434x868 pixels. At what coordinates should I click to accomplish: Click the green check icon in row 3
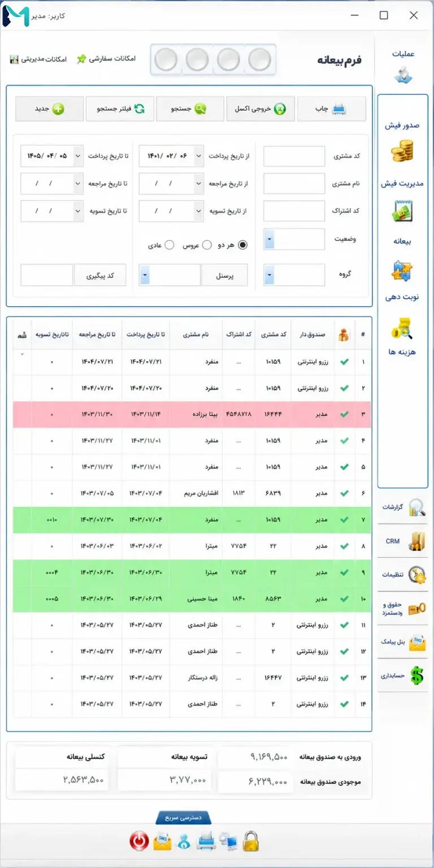pos(344,414)
